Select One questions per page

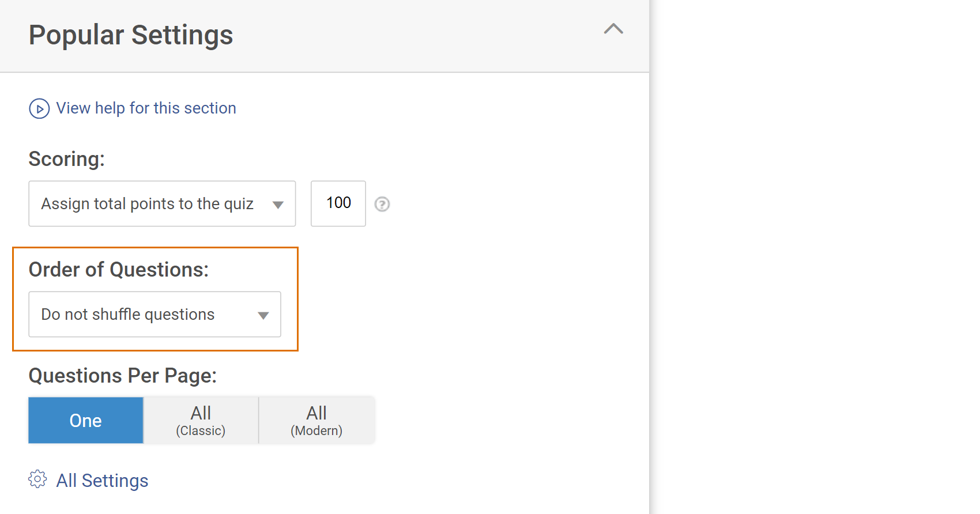tap(85, 420)
